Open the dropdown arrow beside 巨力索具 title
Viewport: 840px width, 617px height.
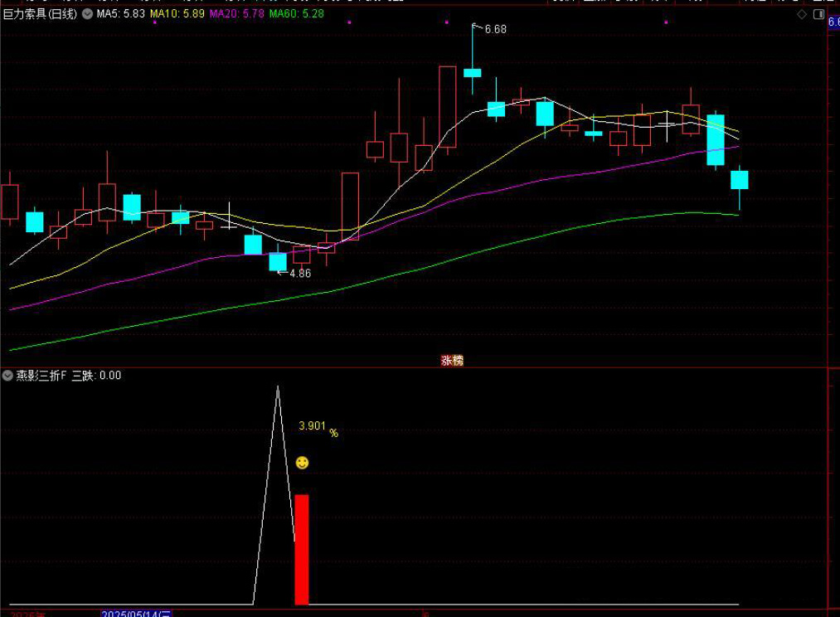87,14
